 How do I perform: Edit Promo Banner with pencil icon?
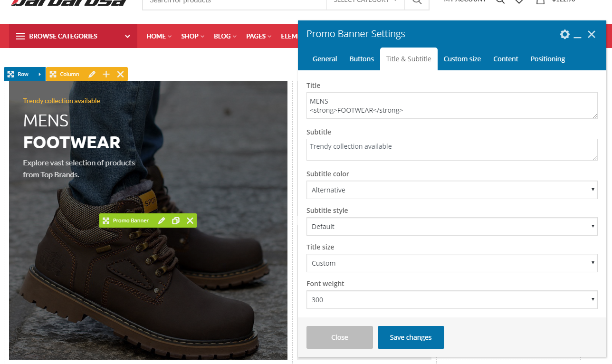click(162, 220)
